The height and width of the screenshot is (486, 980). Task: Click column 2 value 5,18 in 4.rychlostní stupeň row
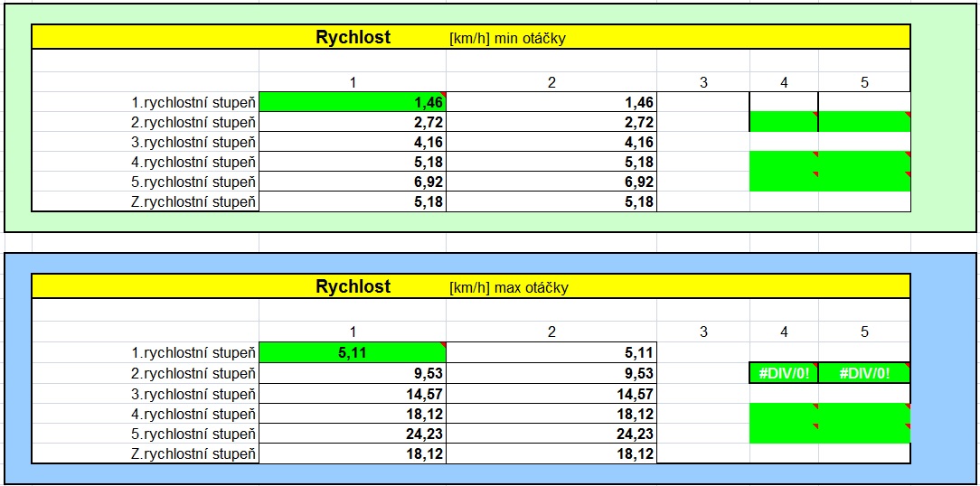[551, 162]
